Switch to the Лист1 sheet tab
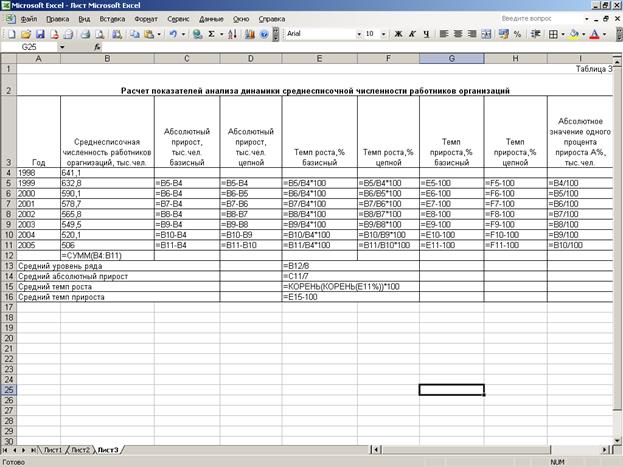Screen dimensions: 623x467 click(53, 450)
